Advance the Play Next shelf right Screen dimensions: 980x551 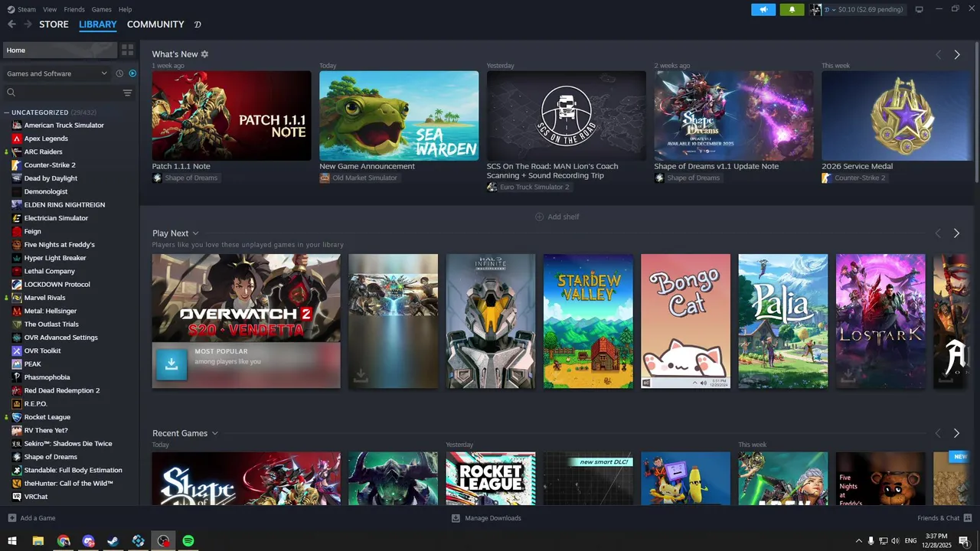point(956,233)
